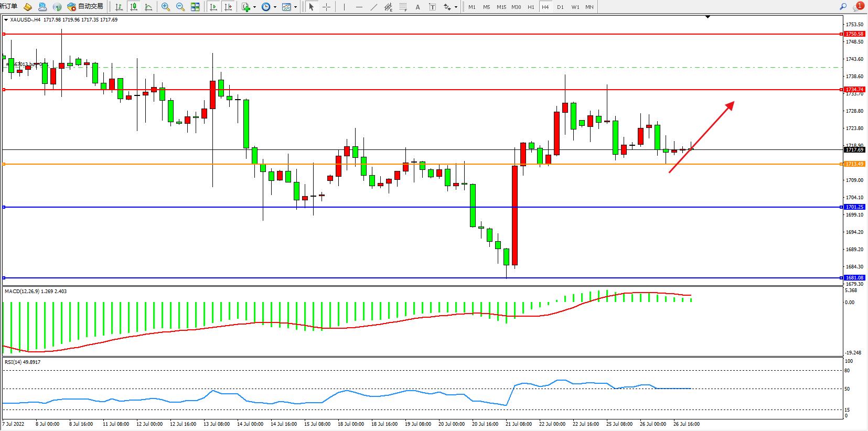This screenshot has width=868, height=431.
Task: Open the Tile Windows grid icon
Action: pos(195,7)
